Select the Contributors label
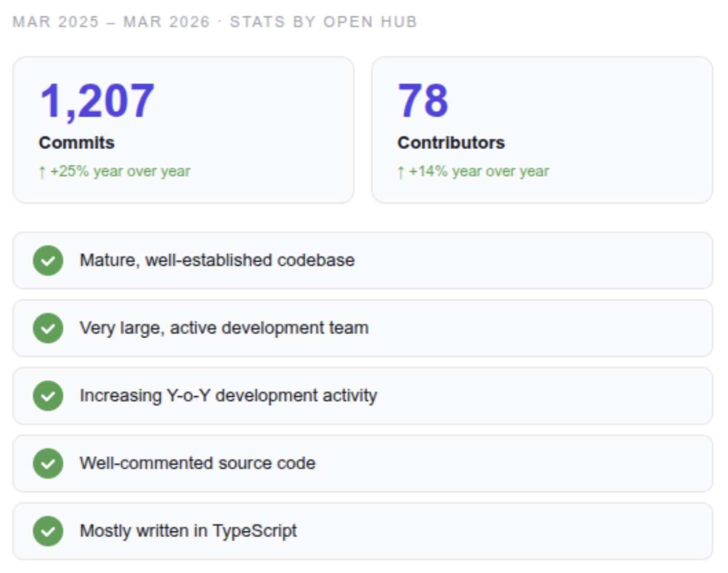 (450, 142)
